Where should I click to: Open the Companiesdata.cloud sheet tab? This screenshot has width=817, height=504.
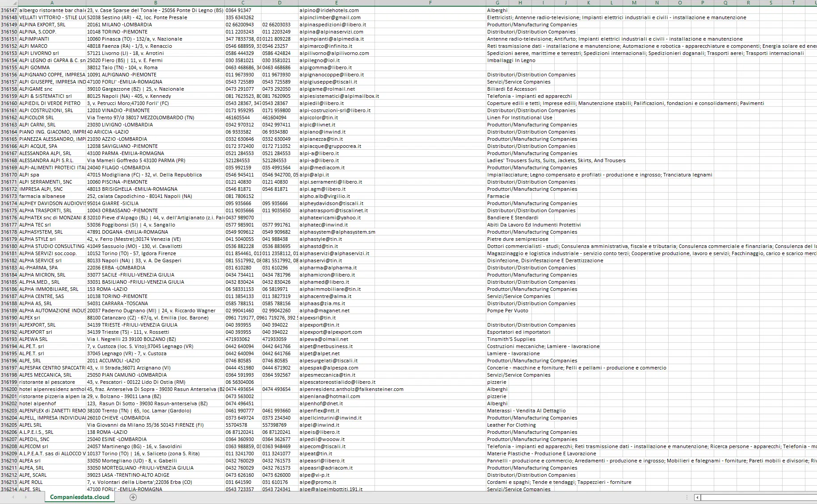coord(80,497)
